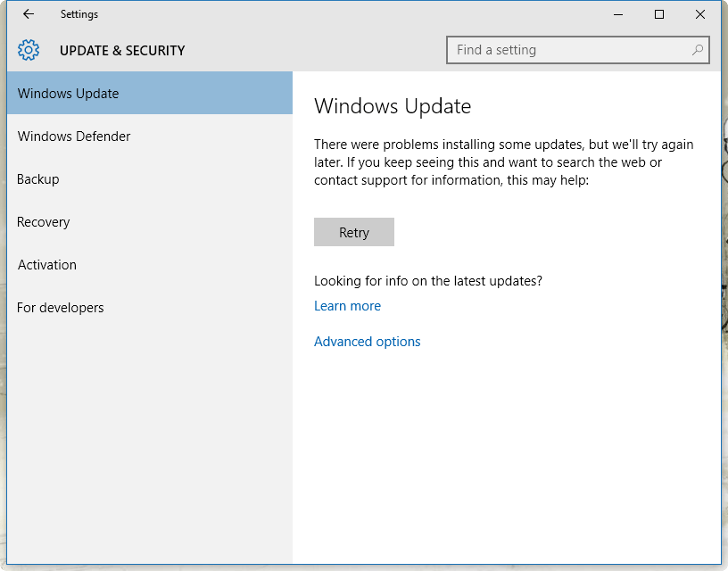Select Windows Update in the sidebar
Image resolution: width=728 pixels, height=571 pixels.
(x=150, y=93)
